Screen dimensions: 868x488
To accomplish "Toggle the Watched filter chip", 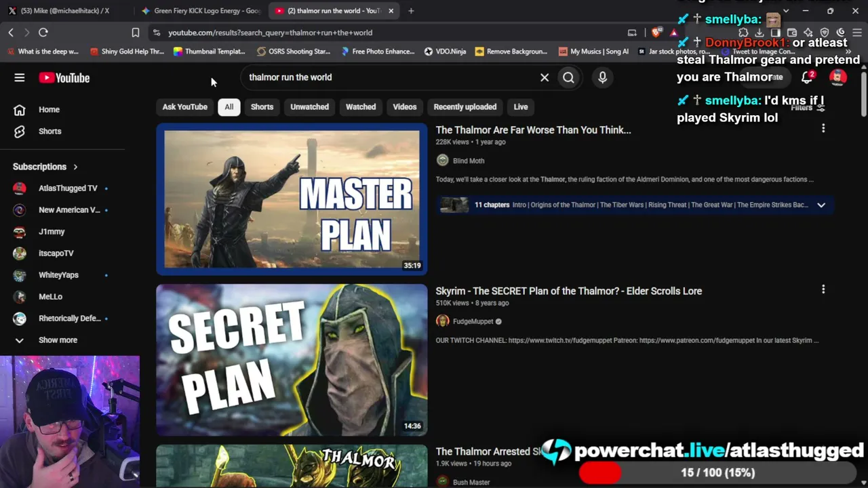I will [361, 107].
